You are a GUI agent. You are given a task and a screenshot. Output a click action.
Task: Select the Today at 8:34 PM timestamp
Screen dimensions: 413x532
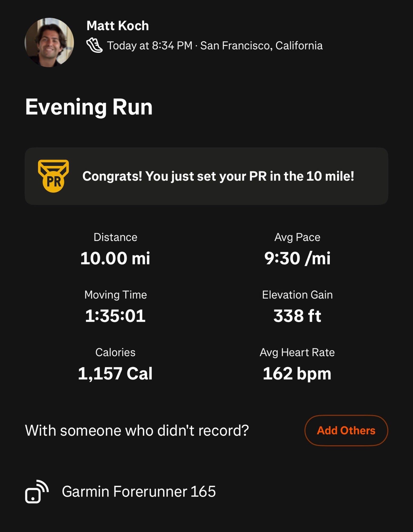tap(149, 45)
